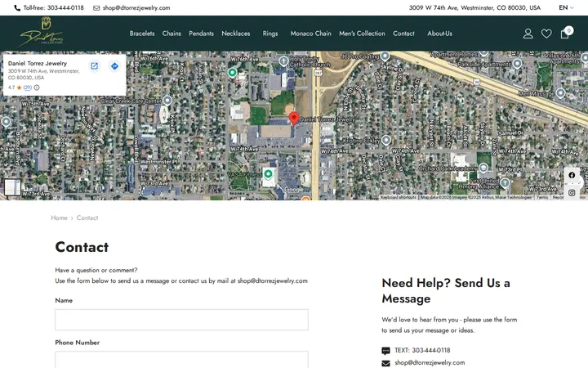The width and height of the screenshot is (588, 368).
Task: Open map Keyboard shortcuts link
Action: tap(399, 197)
